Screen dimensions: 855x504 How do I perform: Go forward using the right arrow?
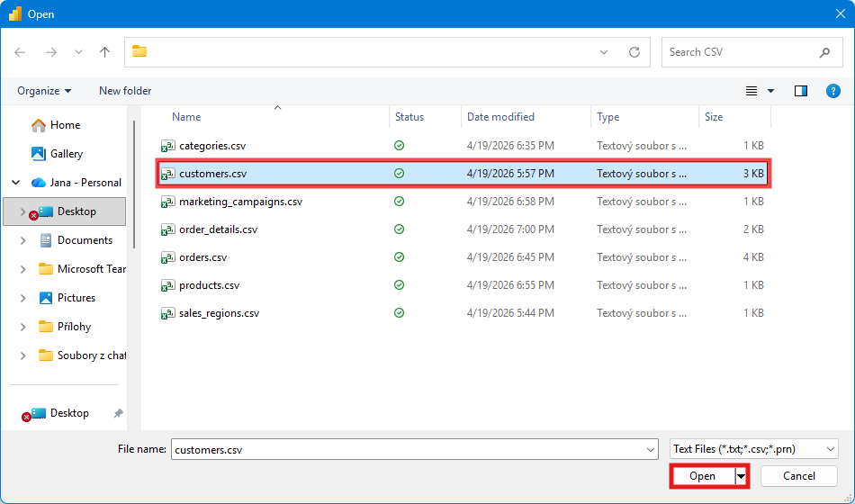(51, 52)
